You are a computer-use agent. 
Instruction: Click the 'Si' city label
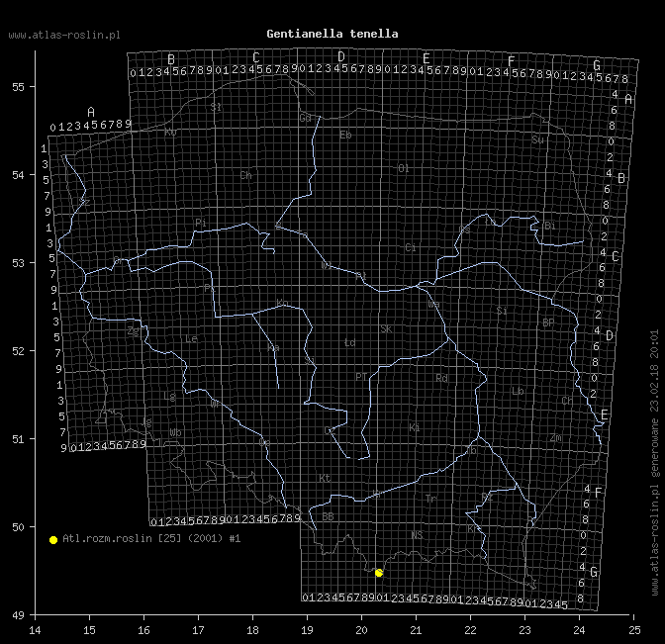pyautogui.click(x=502, y=311)
